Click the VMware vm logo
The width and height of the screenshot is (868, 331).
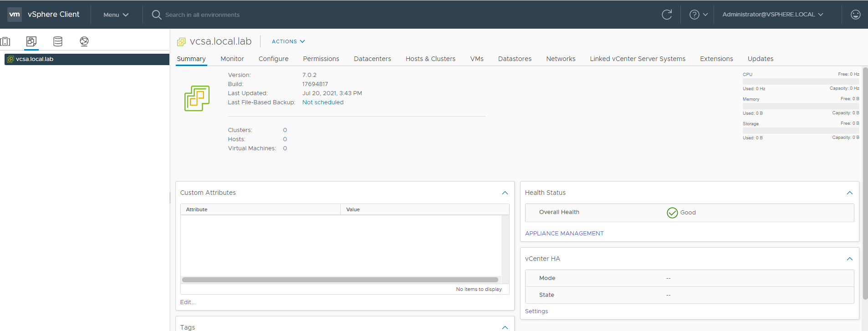[x=15, y=15]
